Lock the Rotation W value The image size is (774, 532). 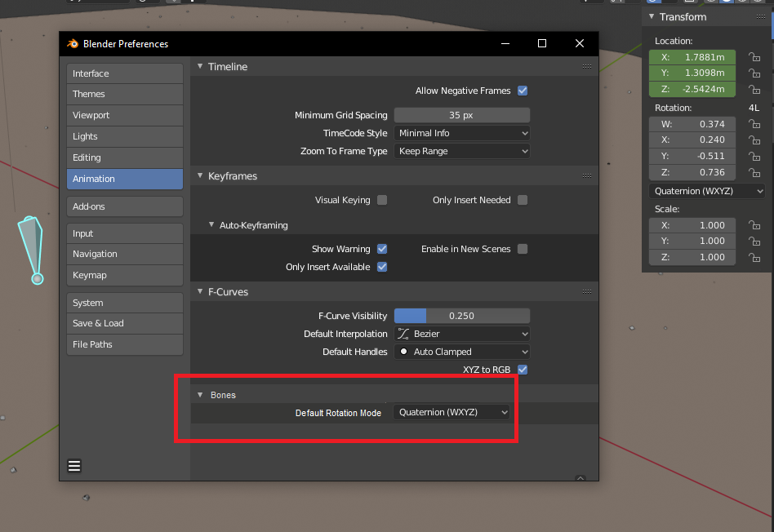754,124
